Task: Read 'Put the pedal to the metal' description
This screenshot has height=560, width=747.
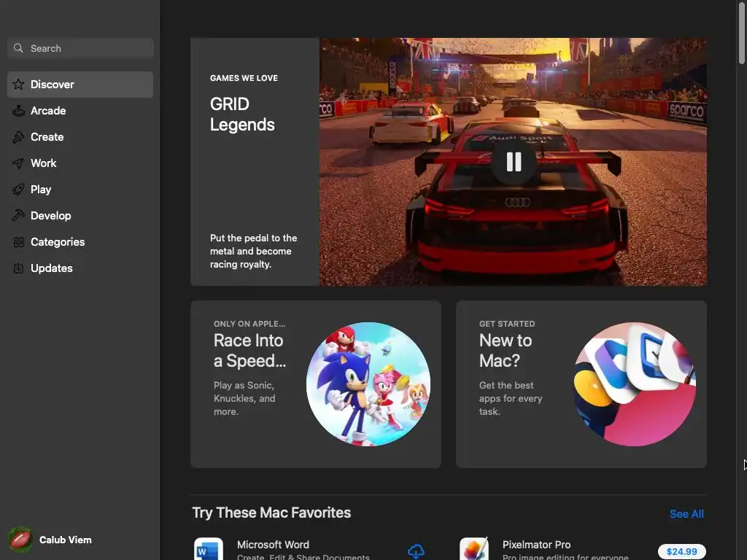Action: point(253,251)
